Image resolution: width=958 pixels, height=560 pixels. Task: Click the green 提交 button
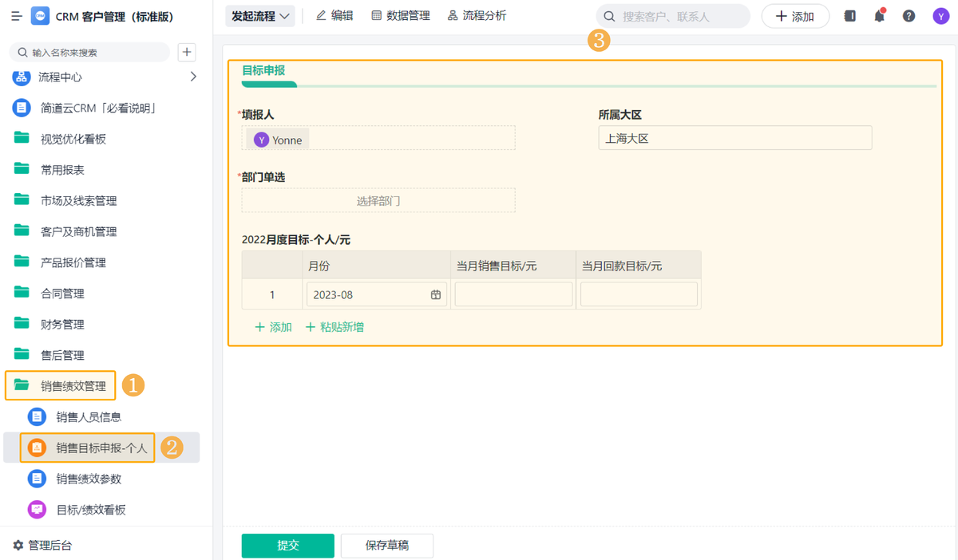287,546
